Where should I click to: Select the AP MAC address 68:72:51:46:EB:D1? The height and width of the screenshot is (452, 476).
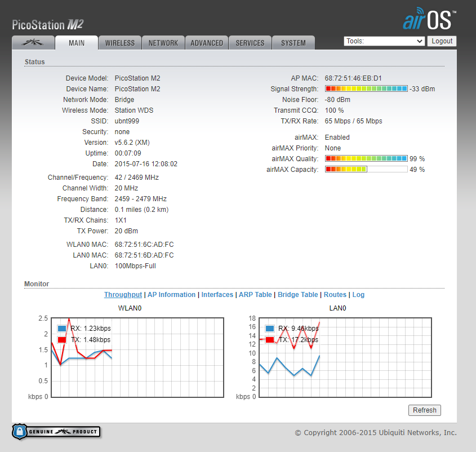click(x=353, y=78)
